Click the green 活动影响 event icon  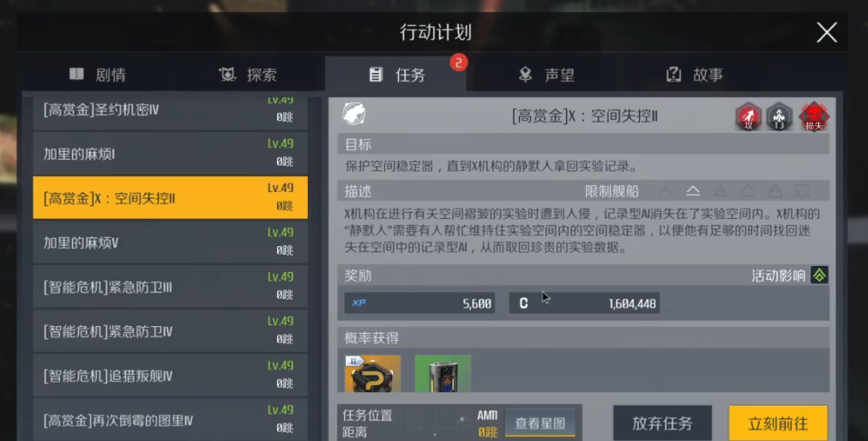(819, 275)
